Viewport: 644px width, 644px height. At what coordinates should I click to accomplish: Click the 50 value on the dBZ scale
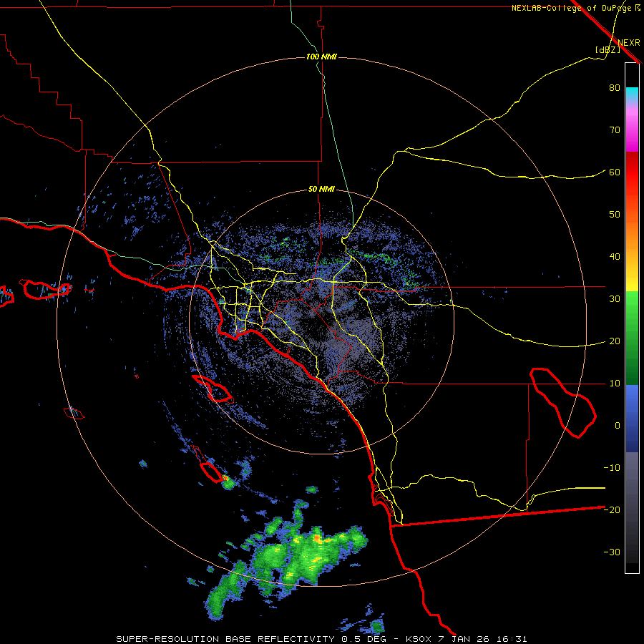tap(615, 215)
